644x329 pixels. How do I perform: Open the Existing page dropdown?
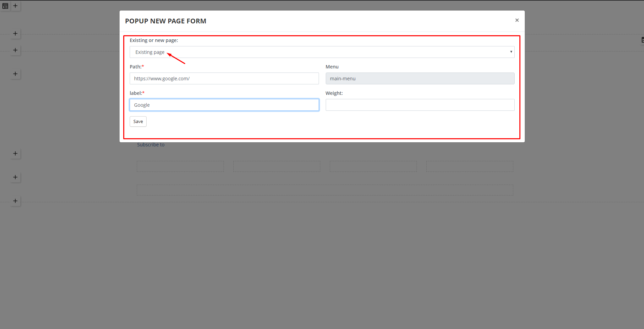point(322,52)
